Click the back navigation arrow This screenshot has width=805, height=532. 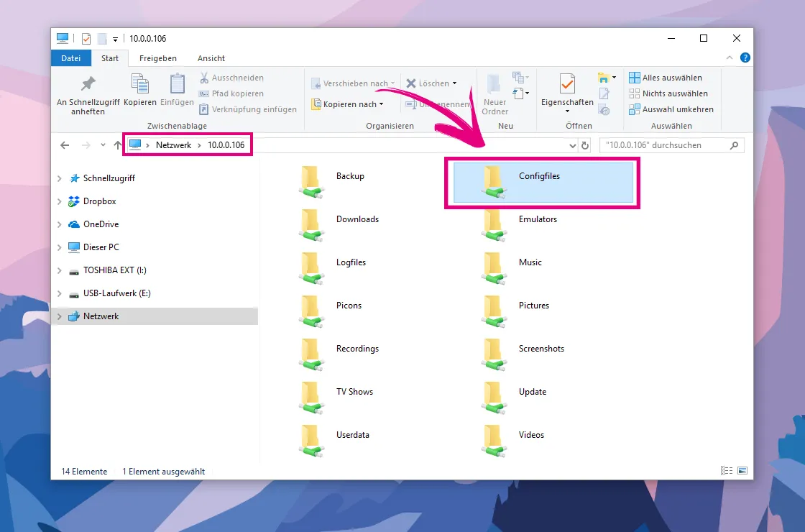(x=65, y=145)
